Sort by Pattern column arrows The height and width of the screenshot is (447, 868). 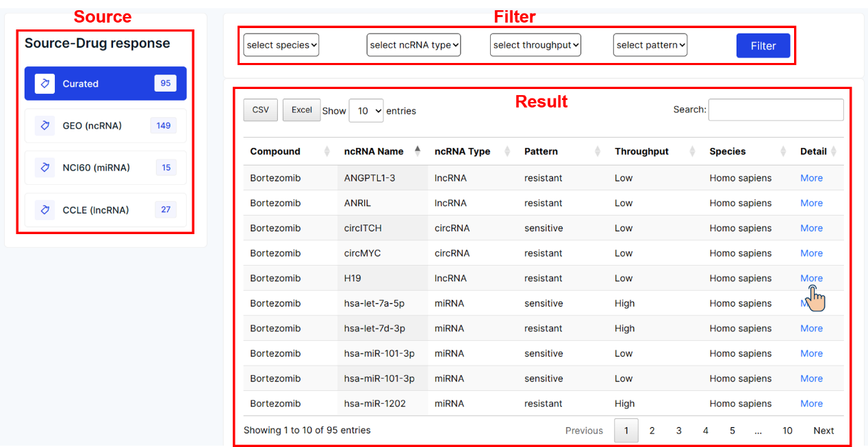pos(598,151)
